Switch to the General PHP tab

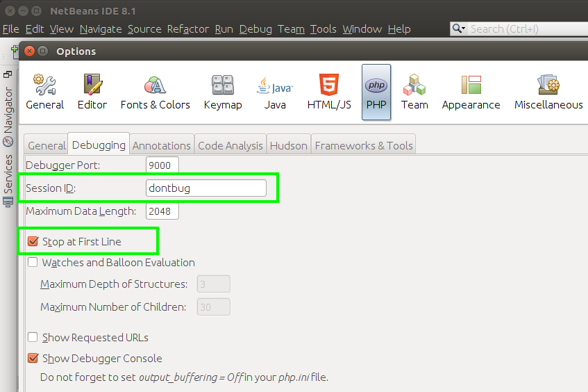click(47, 145)
